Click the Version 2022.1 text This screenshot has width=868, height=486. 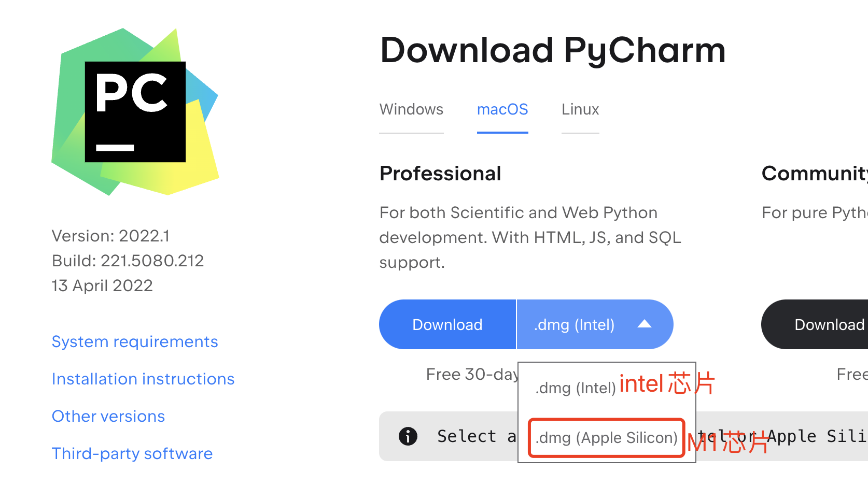click(110, 236)
